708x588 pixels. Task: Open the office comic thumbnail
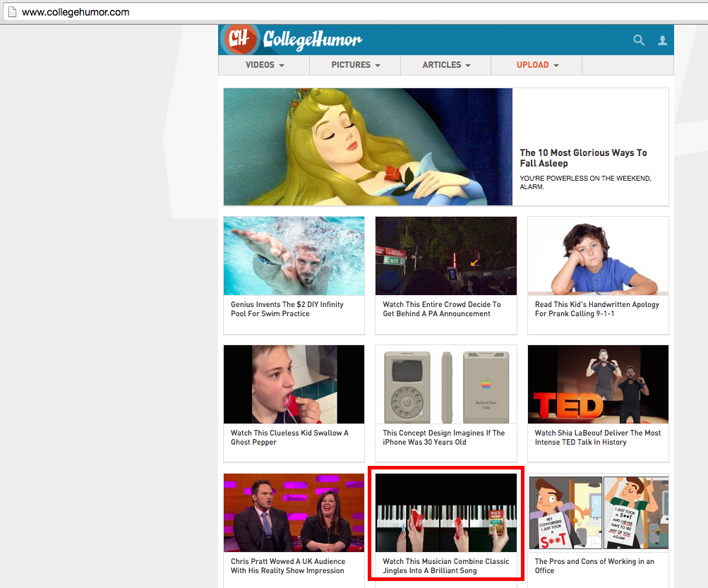[598, 512]
